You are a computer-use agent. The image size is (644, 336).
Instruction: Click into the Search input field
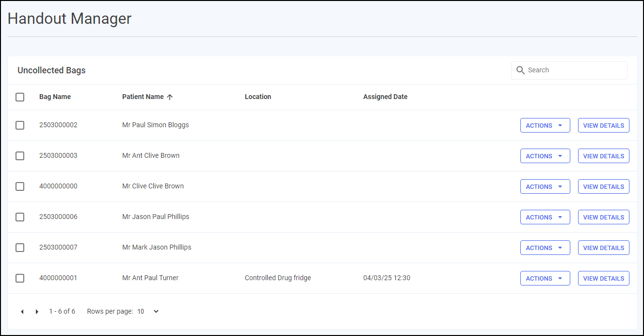click(x=575, y=70)
